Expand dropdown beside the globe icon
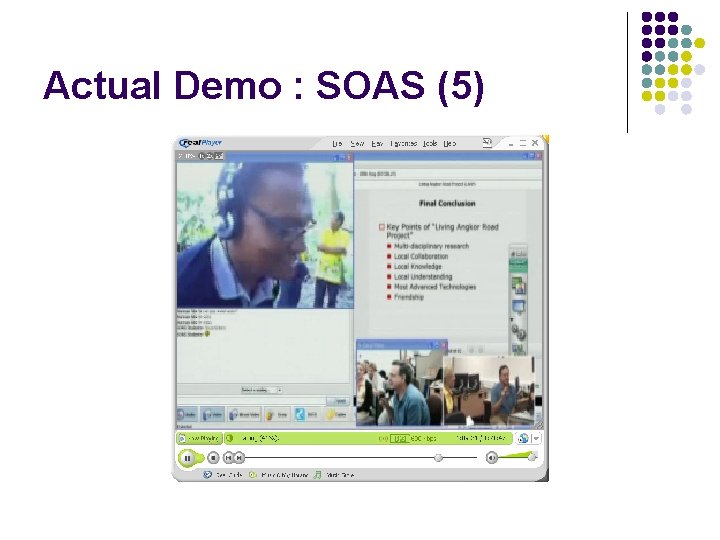720x540 pixels. (x=536, y=439)
